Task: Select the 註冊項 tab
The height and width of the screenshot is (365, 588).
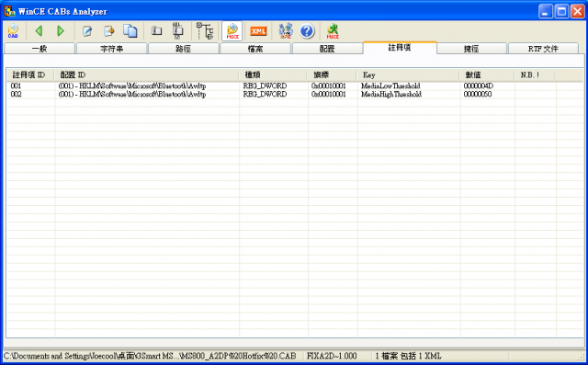Action: click(x=400, y=48)
